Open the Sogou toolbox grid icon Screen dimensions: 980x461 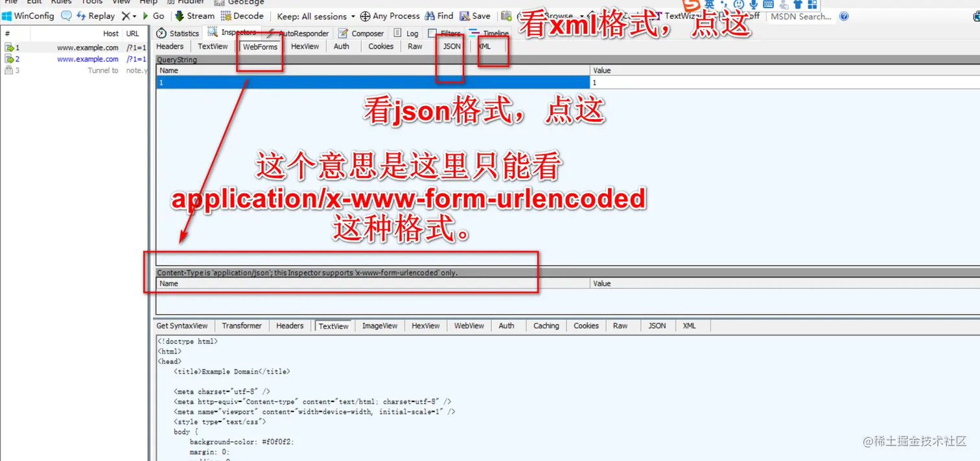point(812,5)
